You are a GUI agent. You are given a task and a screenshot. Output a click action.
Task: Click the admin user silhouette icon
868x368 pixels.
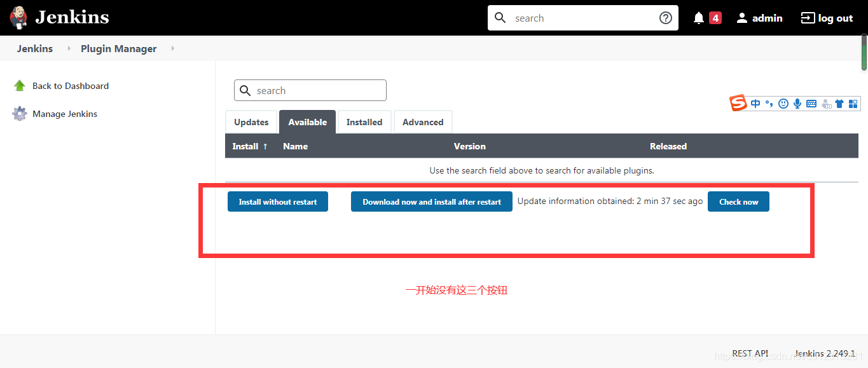[742, 18]
